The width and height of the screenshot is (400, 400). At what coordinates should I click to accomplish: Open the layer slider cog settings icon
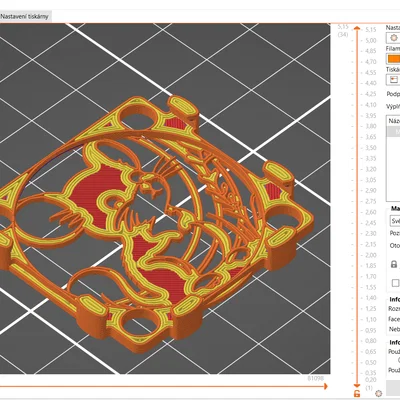[378, 393]
